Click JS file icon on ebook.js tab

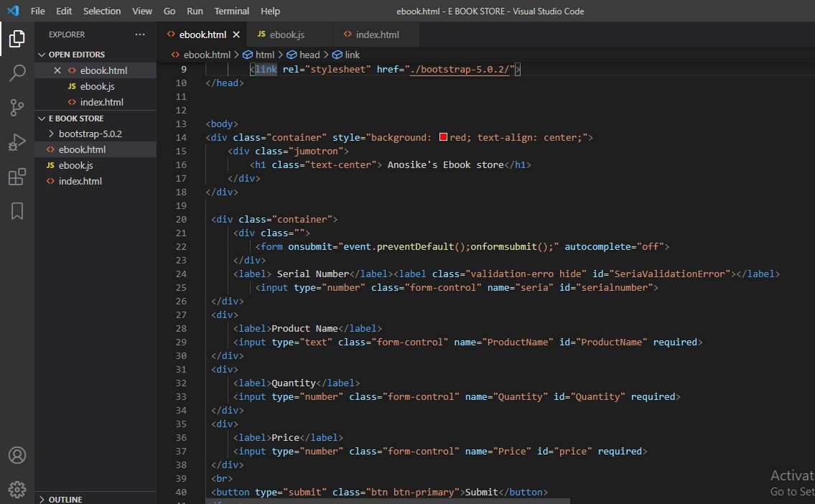261,34
